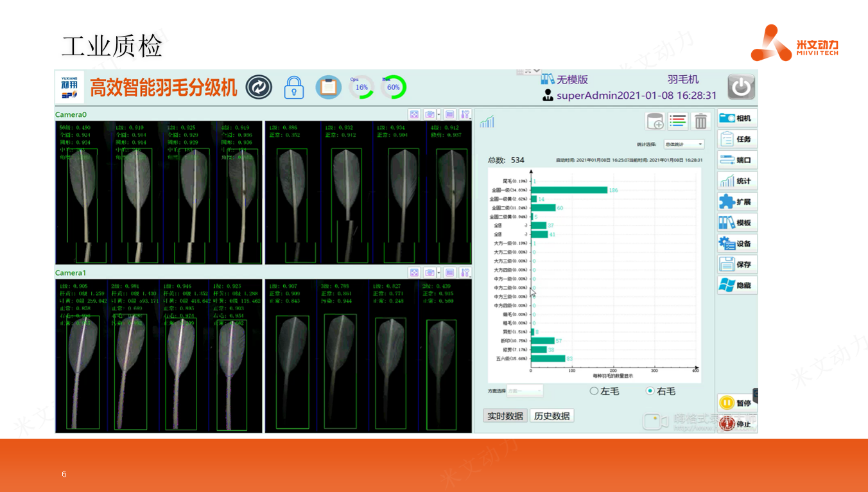Image resolution: width=868 pixels, height=492 pixels.
Task: Click the circular refresh sync icon
Action: (x=259, y=87)
